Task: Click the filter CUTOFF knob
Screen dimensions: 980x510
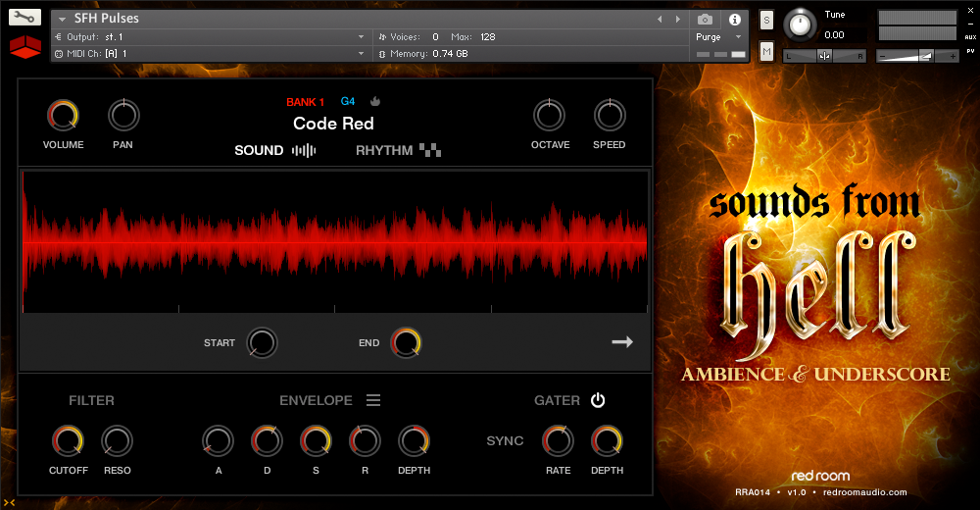Action: coord(68,440)
